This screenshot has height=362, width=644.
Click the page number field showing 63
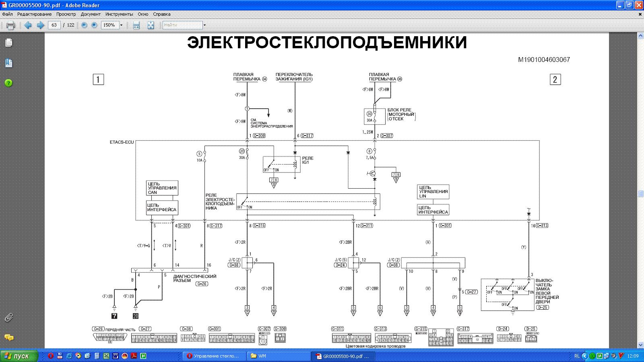[x=54, y=25]
